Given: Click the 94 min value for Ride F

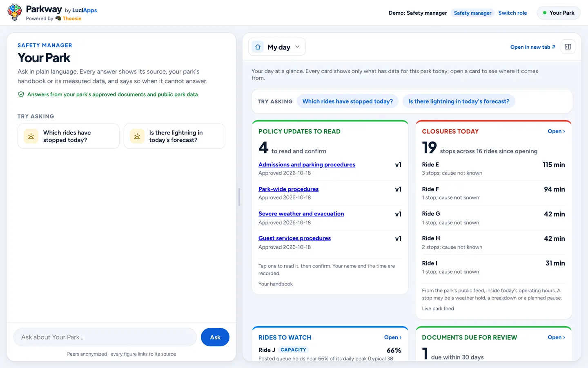Looking at the screenshot, I should (x=555, y=189).
